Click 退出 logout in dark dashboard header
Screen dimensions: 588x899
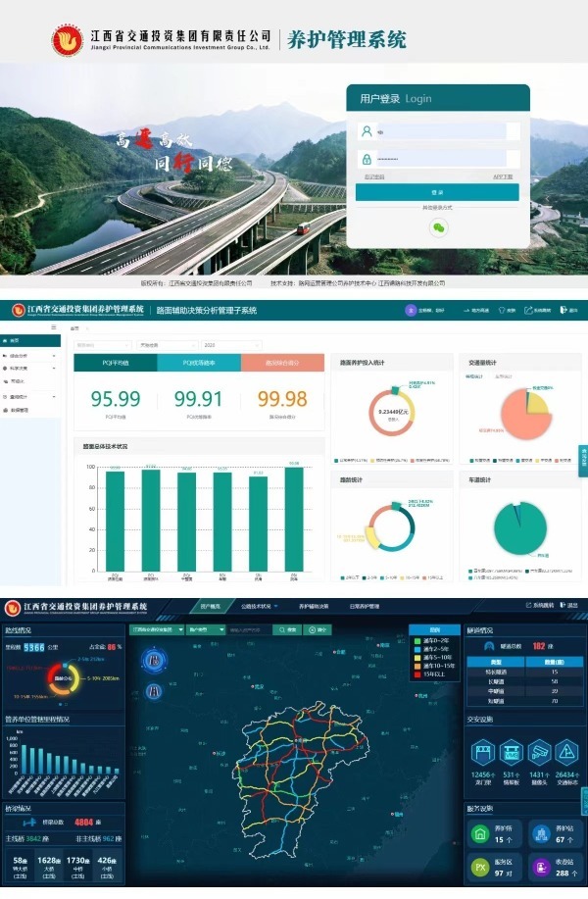568,605
